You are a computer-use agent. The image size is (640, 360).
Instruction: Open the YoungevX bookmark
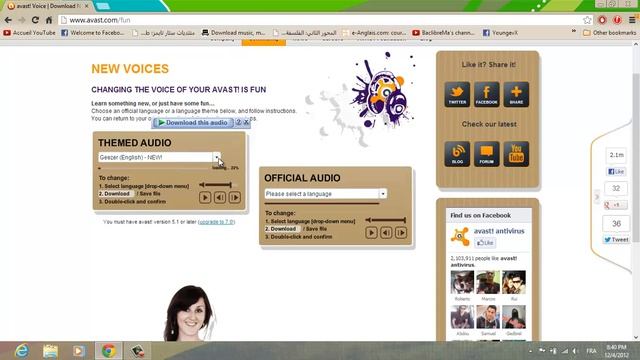tap(500, 33)
